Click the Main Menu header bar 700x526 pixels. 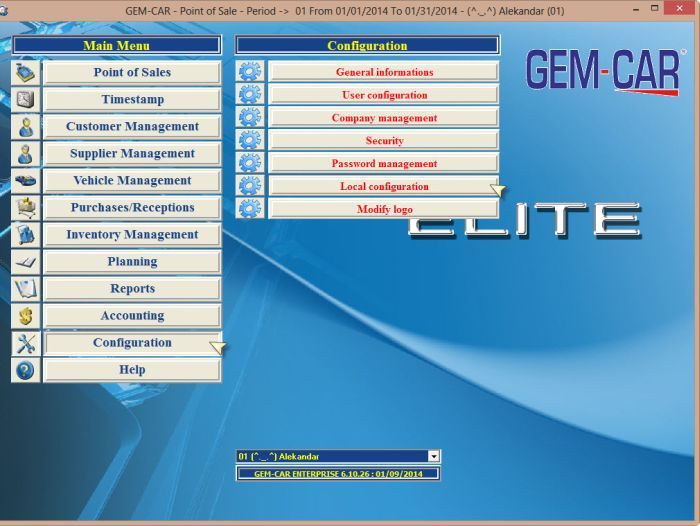[117, 45]
